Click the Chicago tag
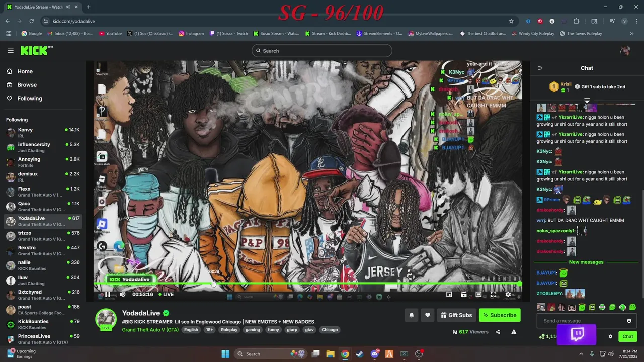This screenshot has height=362, width=644. [330, 330]
